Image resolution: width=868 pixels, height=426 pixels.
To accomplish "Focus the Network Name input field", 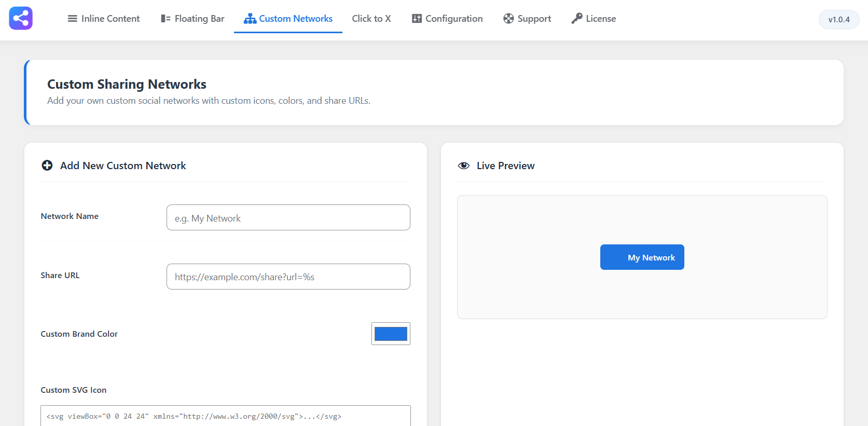I will coord(288,217).
